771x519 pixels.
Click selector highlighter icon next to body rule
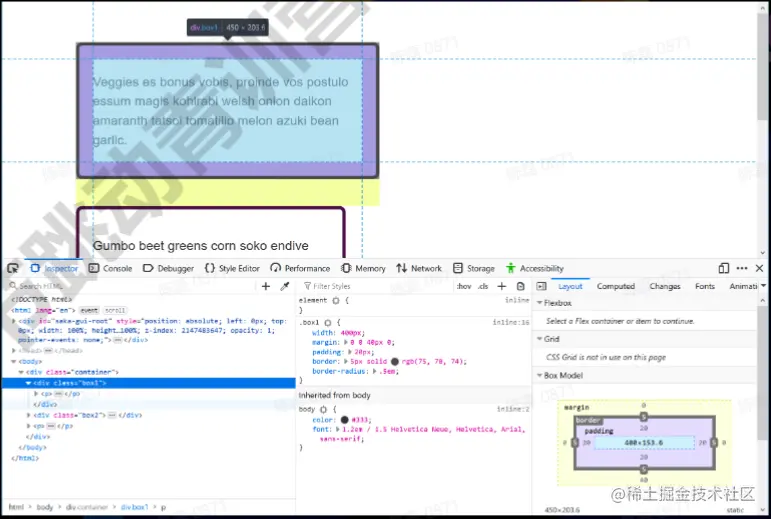[x=323, y=409]
